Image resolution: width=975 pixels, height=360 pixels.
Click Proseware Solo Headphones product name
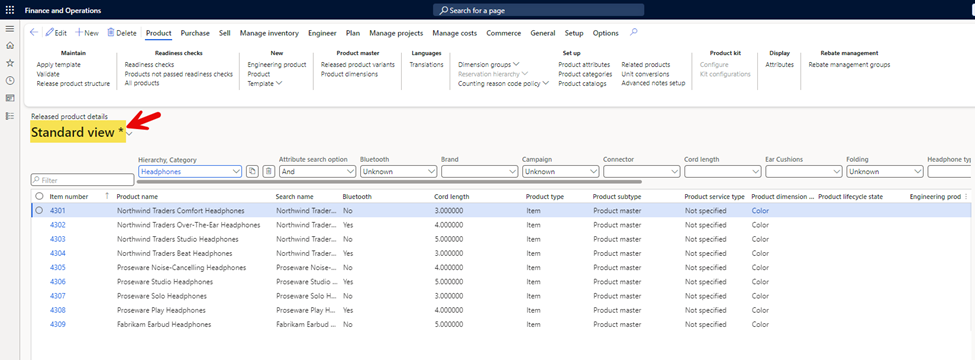(x=162, y=296)
